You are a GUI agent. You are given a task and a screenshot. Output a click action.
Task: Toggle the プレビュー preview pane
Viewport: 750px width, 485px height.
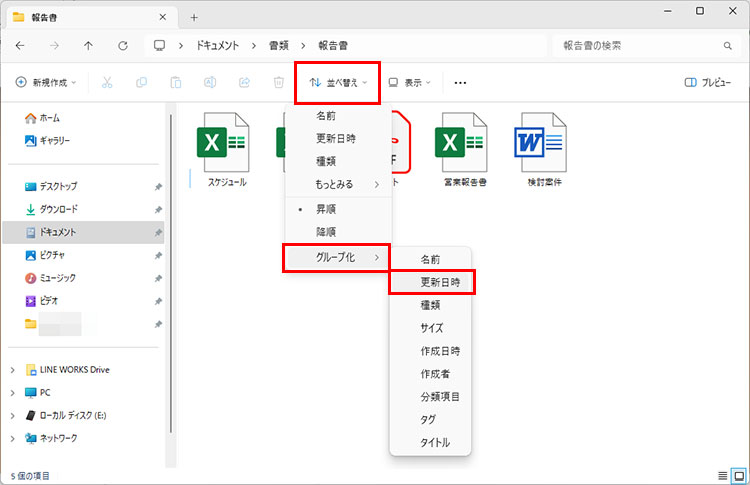coord(708,83)
